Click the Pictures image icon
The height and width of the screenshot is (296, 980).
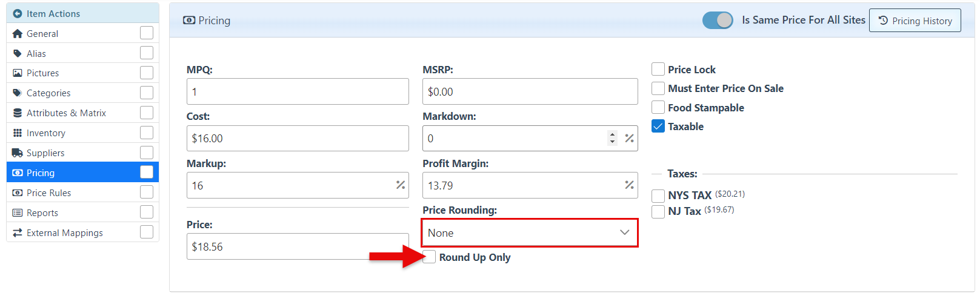coord(18,73)
